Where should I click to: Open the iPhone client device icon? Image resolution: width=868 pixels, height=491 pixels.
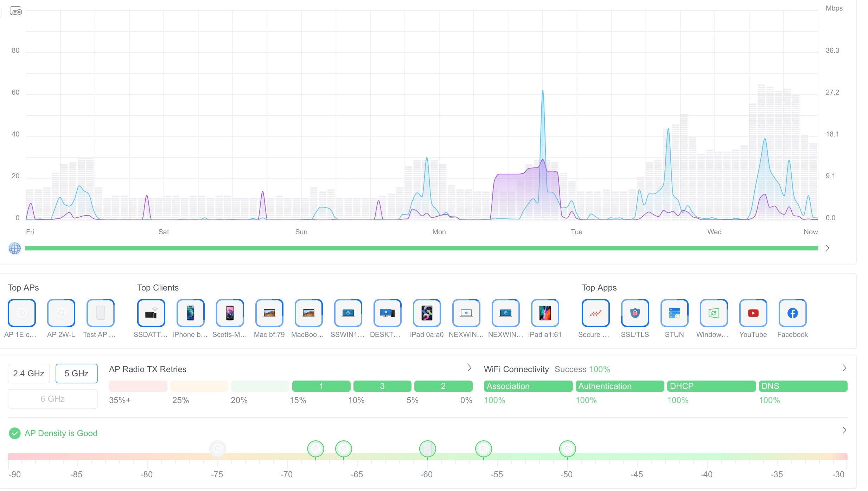click(190, 313)
